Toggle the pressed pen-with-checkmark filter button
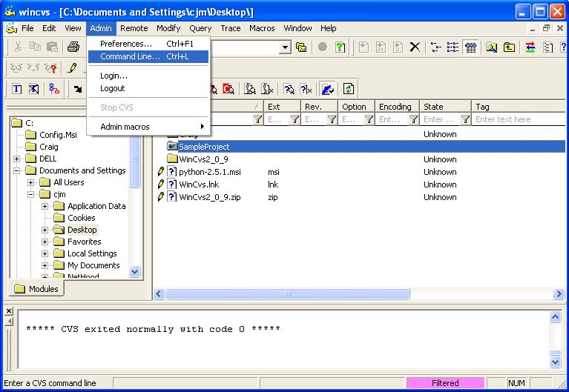This screenshot has width=569, height=392. click(x=328, y=89)
